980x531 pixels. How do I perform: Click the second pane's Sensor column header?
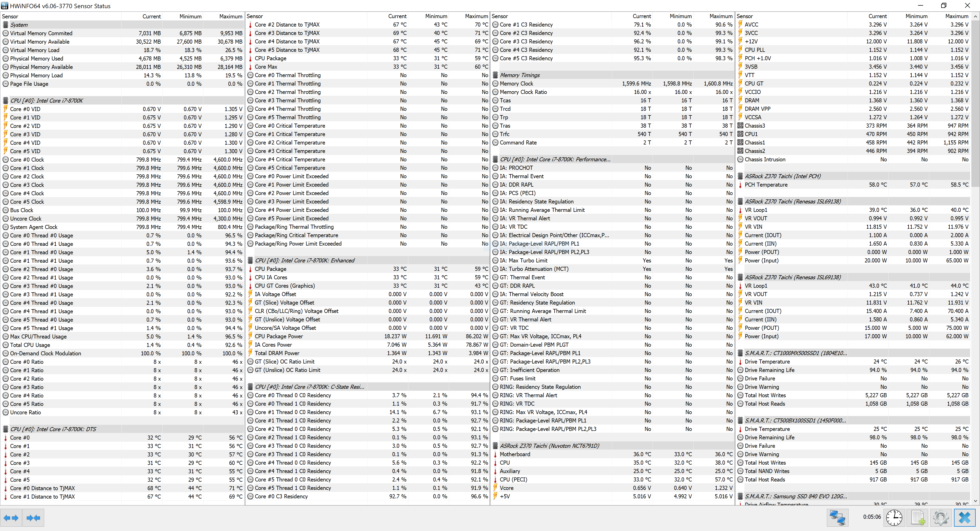[x=255, y=16]
